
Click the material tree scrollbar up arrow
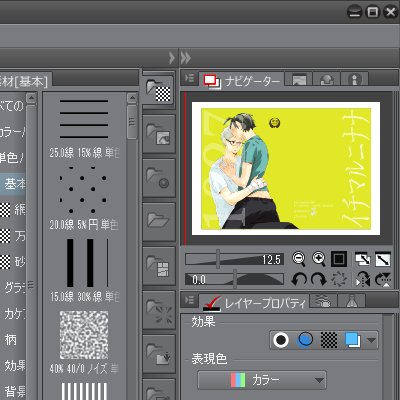[31, 98]
